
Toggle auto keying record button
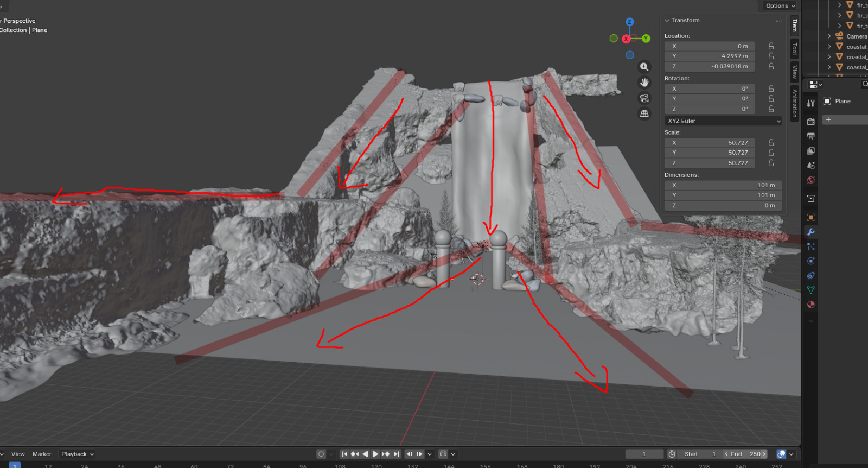[321, 454]
